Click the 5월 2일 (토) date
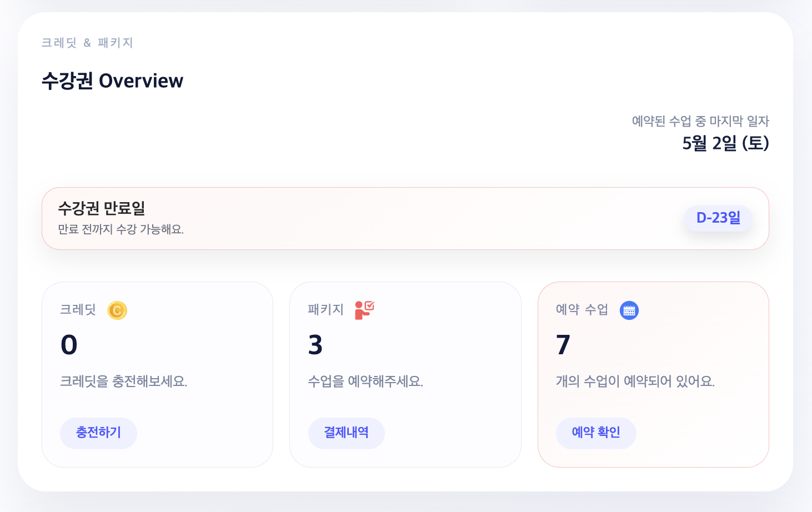The width and height of the screenshot is (812, 512). pos(725,143)
